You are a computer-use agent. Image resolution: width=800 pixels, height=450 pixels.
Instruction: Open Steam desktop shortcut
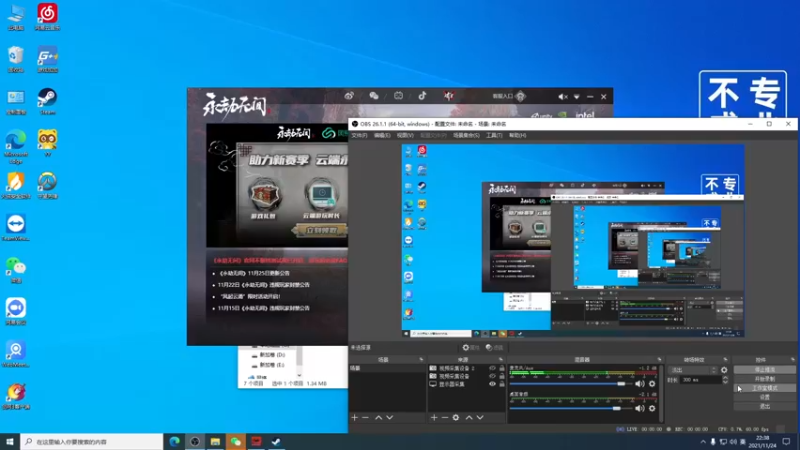47,101
